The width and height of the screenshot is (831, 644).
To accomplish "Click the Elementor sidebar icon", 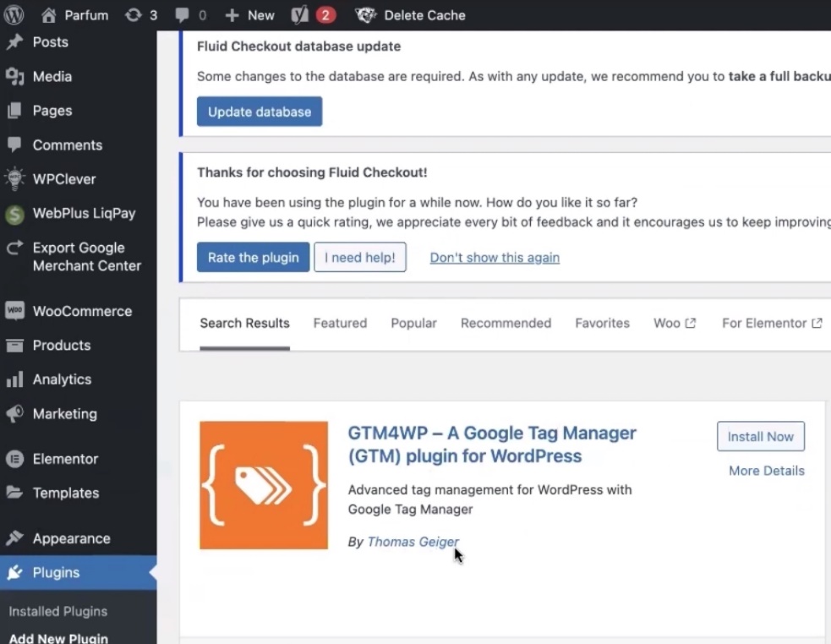I will [x=14, y=459].
